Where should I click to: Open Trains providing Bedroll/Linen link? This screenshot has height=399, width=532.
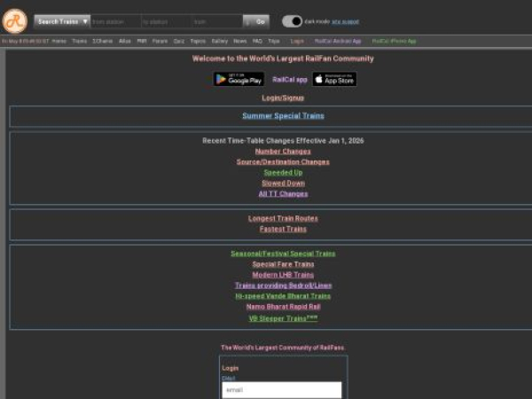coord(284,286)
